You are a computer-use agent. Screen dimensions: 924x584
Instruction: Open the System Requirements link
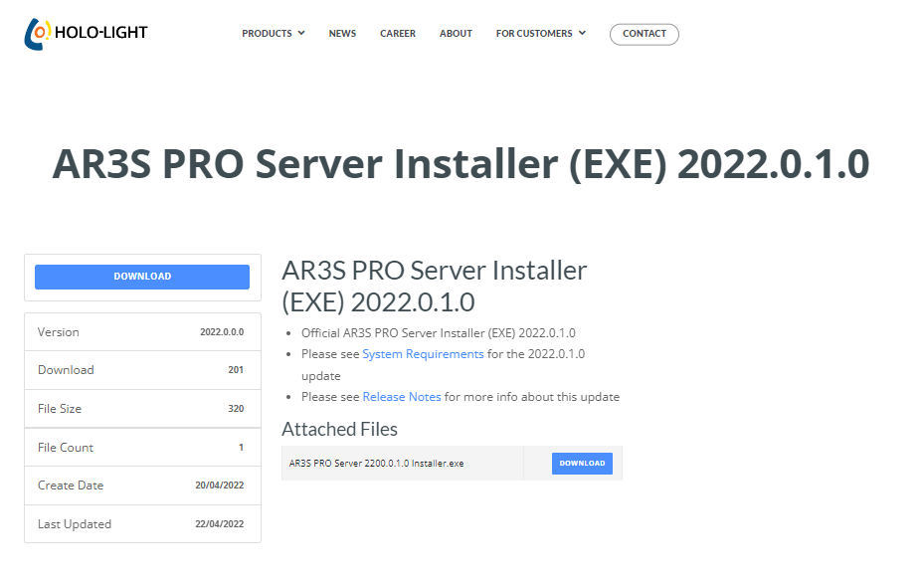point(423,354)
